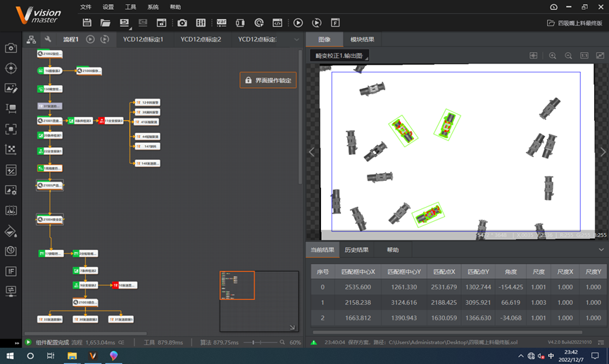Open the color processing bucket icon in sidebar

[x=11, y=231]
